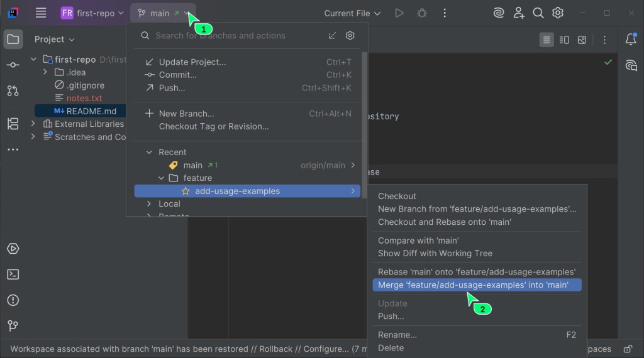Open the main hamburger menu

(x=41, y=13)
